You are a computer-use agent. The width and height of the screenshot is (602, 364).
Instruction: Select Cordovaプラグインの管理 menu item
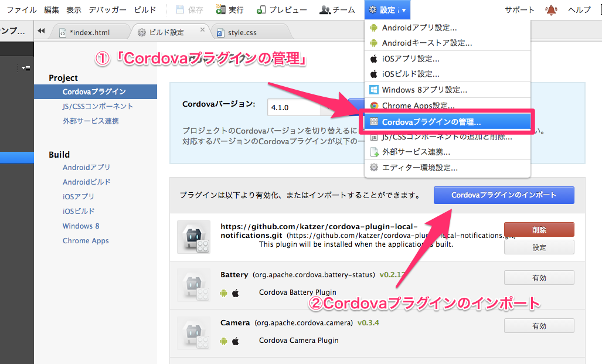click(431, 123)
